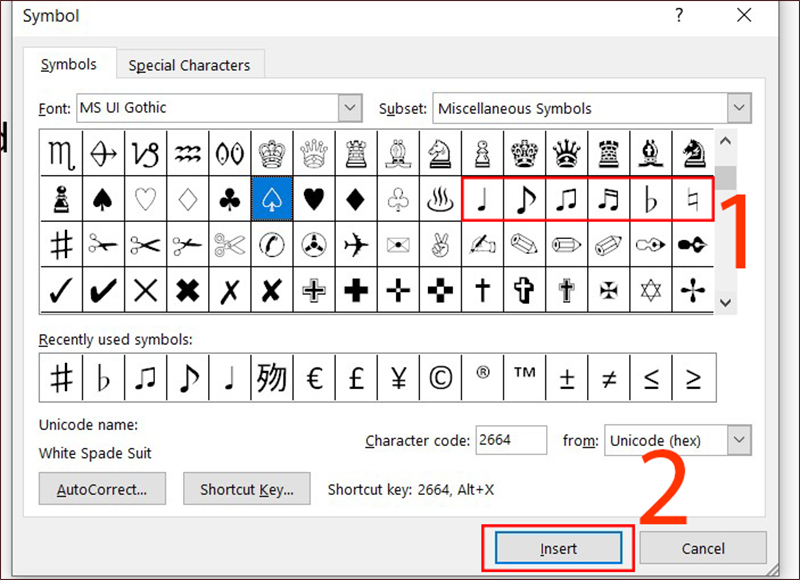
Task: Select the black chess queen symbol
Action: pos(566,154)
